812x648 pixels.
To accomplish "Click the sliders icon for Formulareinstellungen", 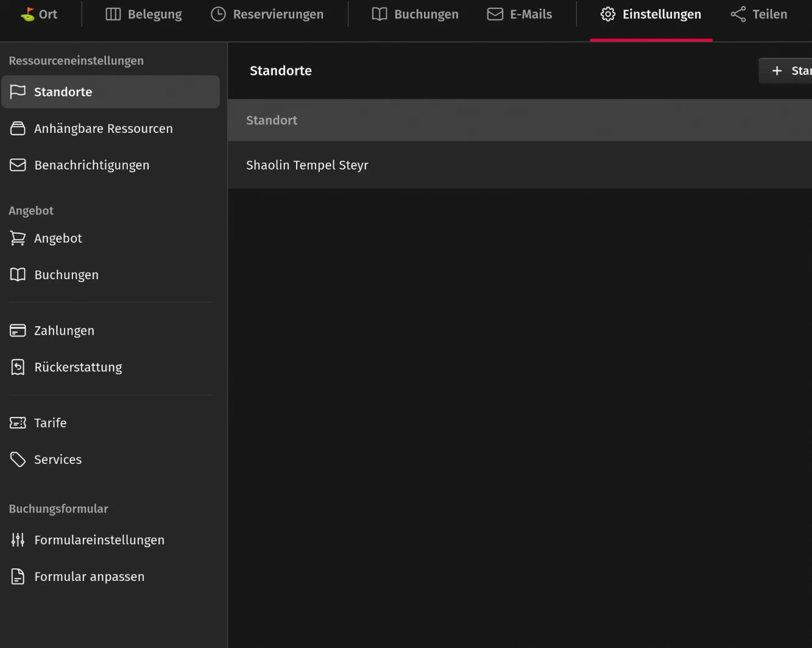I will tap(18, 539).
